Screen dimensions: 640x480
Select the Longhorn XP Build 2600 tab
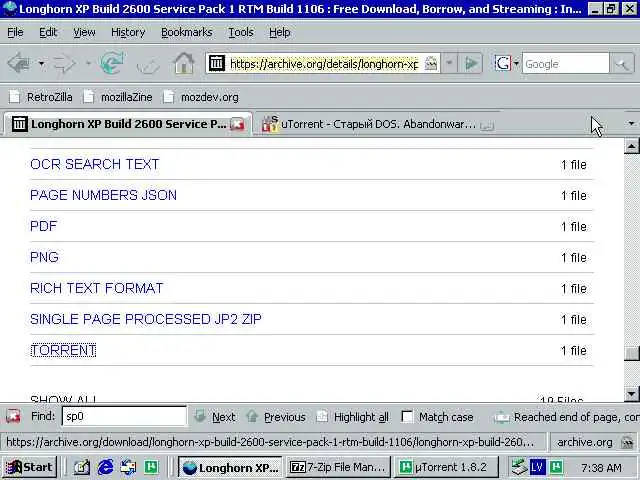tap(127, 124)
